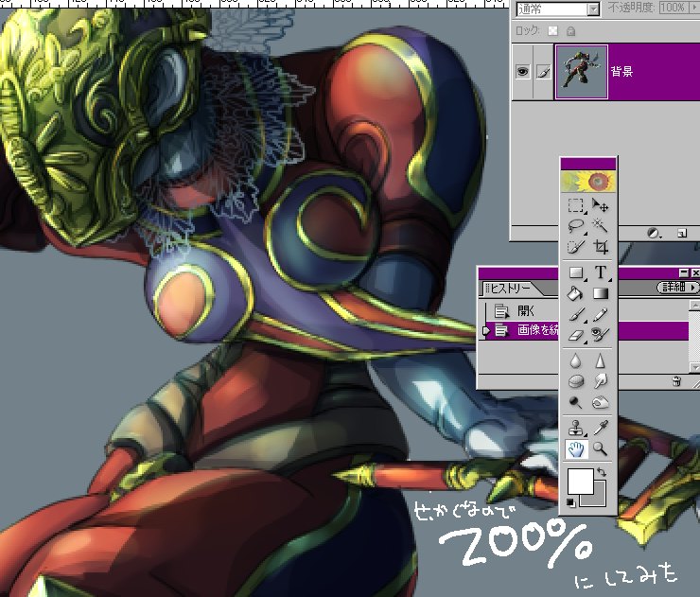Select the Eyedropper tool
Image resolution: width=700 pixels, height=597 pixels.
coord(600,428)
